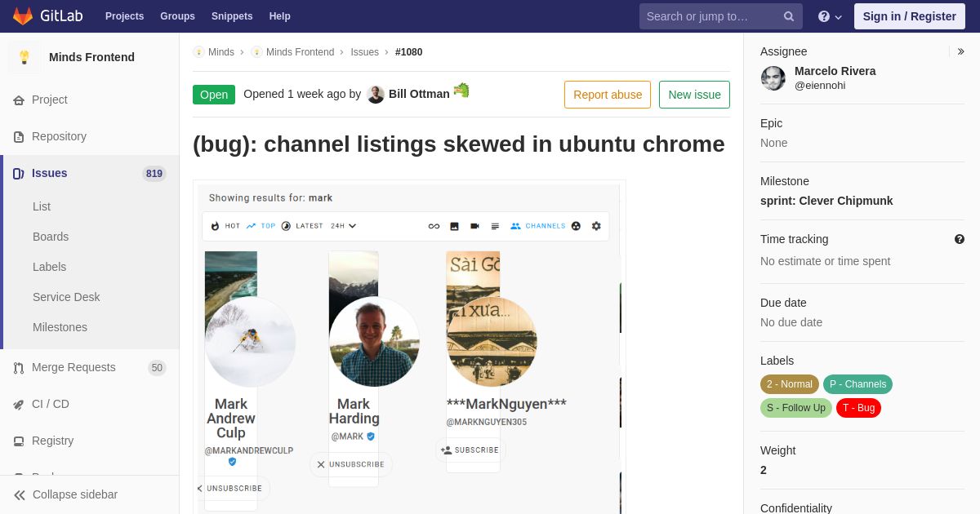Open the Groups menu
The image size is (980, 514).
(x=177, y=16)
